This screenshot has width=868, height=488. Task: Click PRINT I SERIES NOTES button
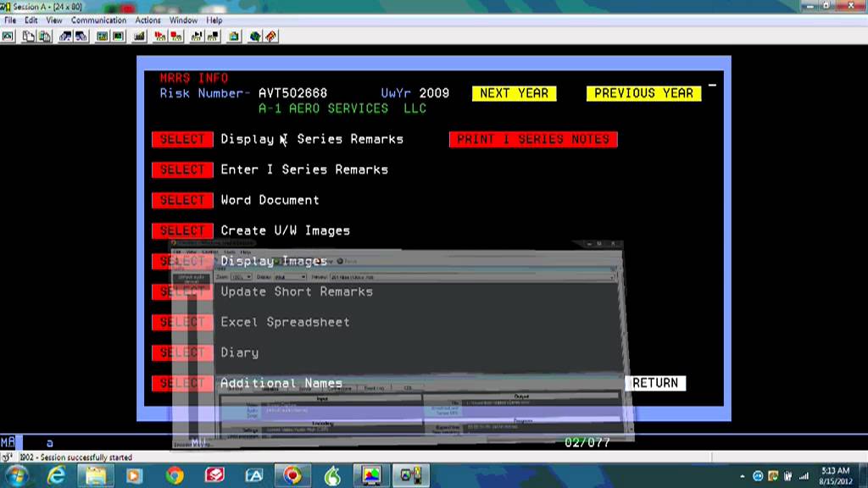pos(533,140)
